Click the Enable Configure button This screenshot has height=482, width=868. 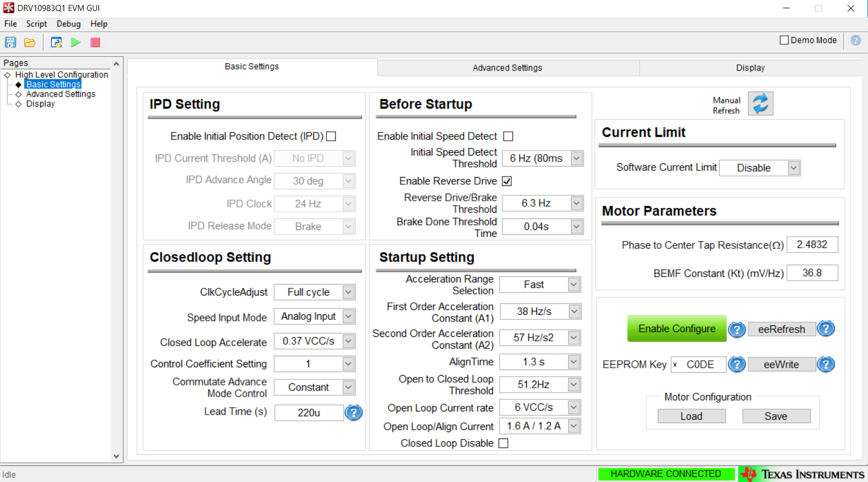677,329
